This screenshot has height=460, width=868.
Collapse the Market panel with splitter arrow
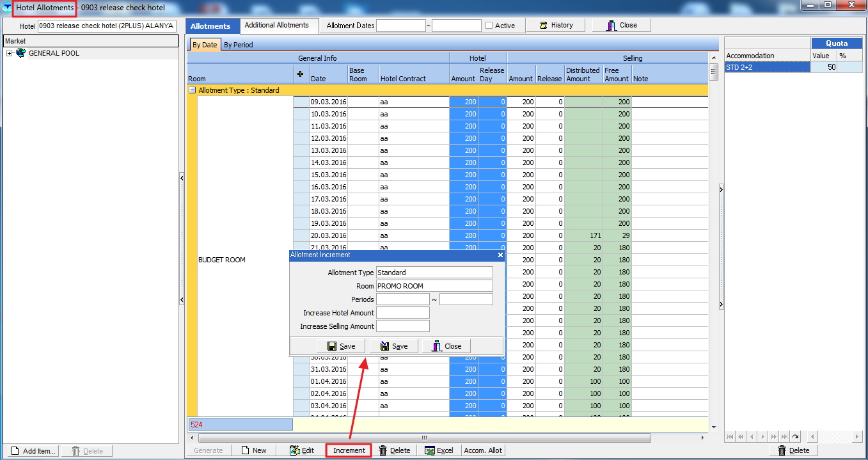(182, 178)
